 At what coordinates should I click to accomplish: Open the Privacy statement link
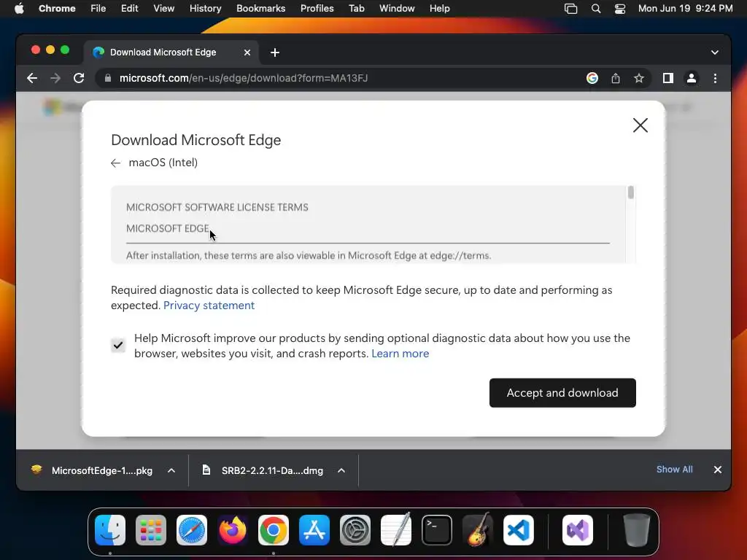[209, 306]
